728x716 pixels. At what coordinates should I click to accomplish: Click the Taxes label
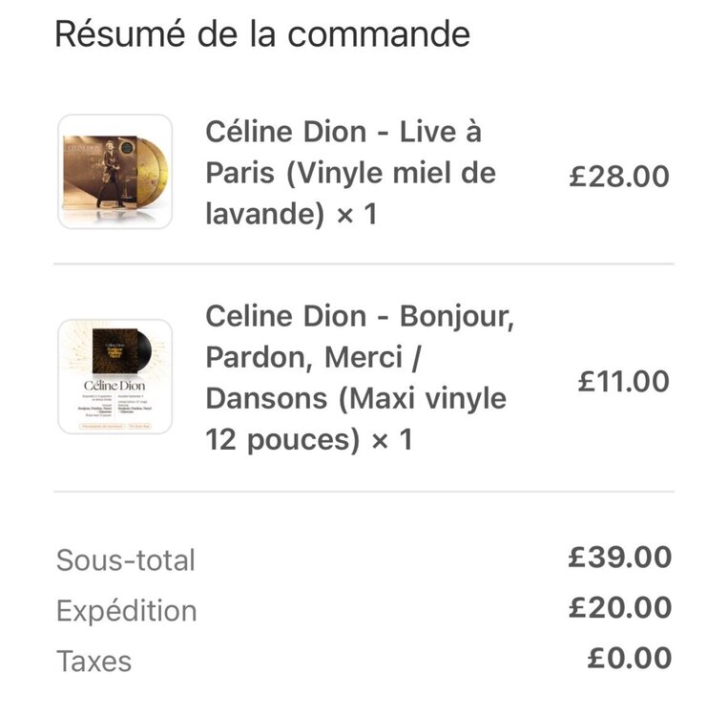pyautogui.click(x=94, y=662)
